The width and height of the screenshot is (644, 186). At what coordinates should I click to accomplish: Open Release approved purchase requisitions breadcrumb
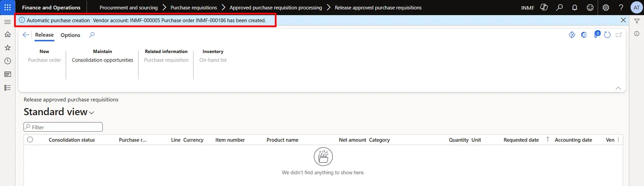pos(378,8)
